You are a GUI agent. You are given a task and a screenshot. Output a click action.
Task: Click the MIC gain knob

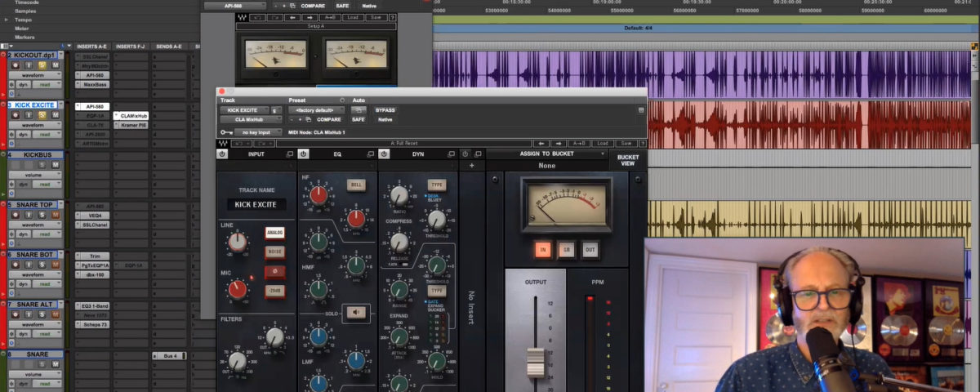(x=238, y=288)
